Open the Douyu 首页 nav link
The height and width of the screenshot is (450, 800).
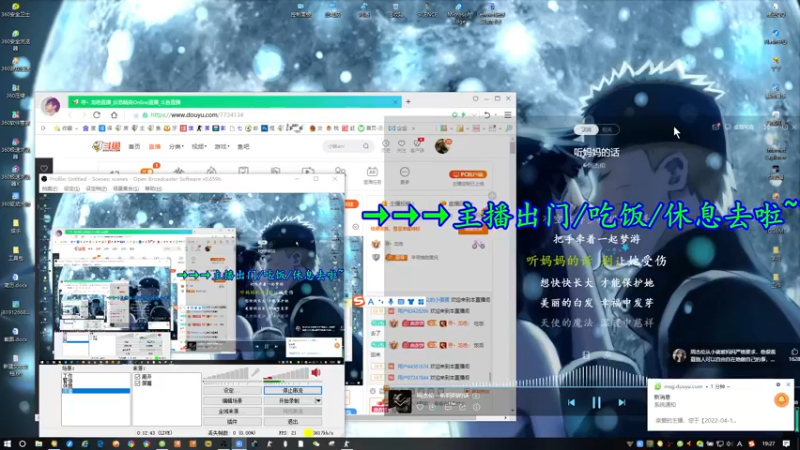(x=134, y=146)
